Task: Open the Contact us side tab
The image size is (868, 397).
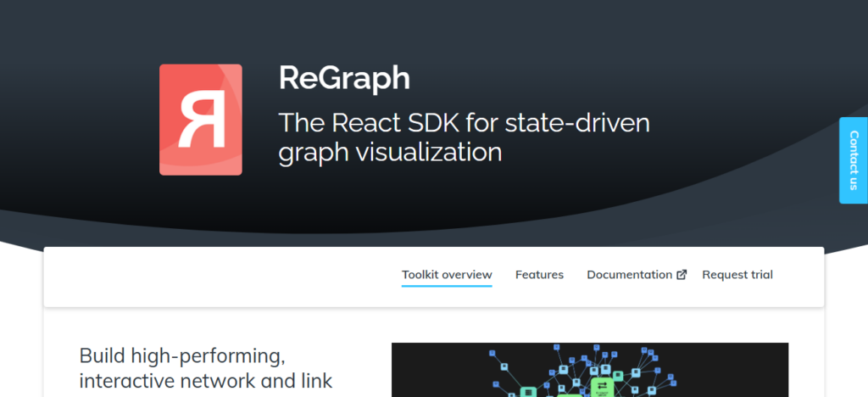Action: click(x=854, y=160)
